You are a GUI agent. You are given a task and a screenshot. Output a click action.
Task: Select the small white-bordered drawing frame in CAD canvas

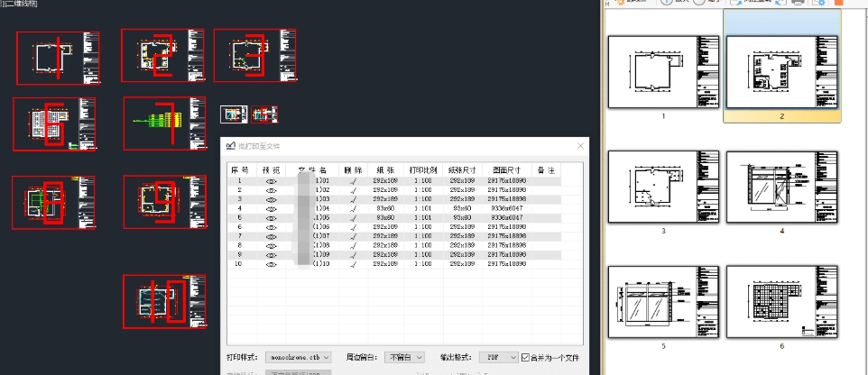click(x=235, y=114)
